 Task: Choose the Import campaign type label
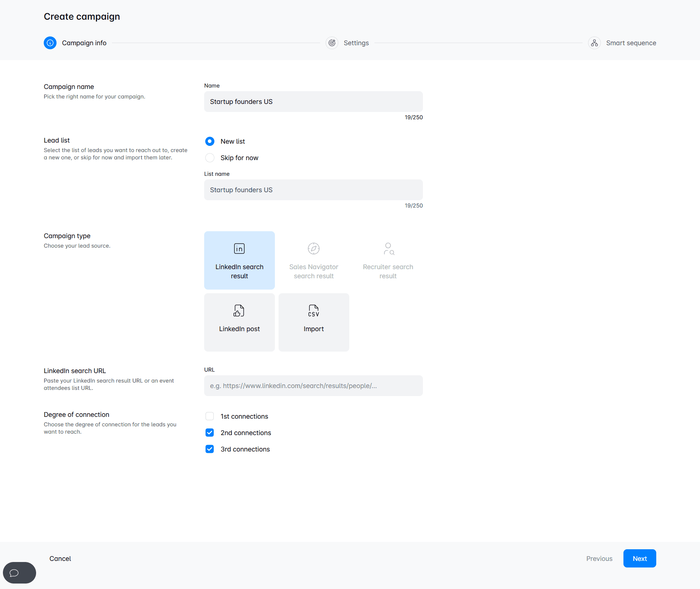click(314, 329)
